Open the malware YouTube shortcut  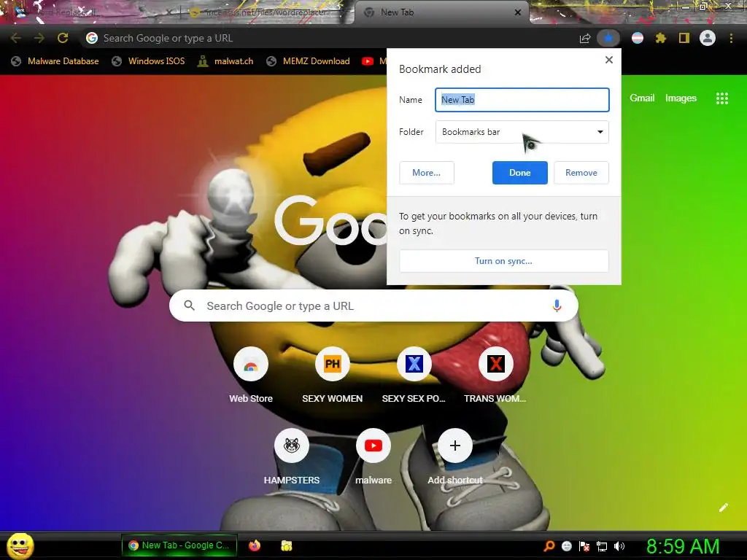coord(373,446)
